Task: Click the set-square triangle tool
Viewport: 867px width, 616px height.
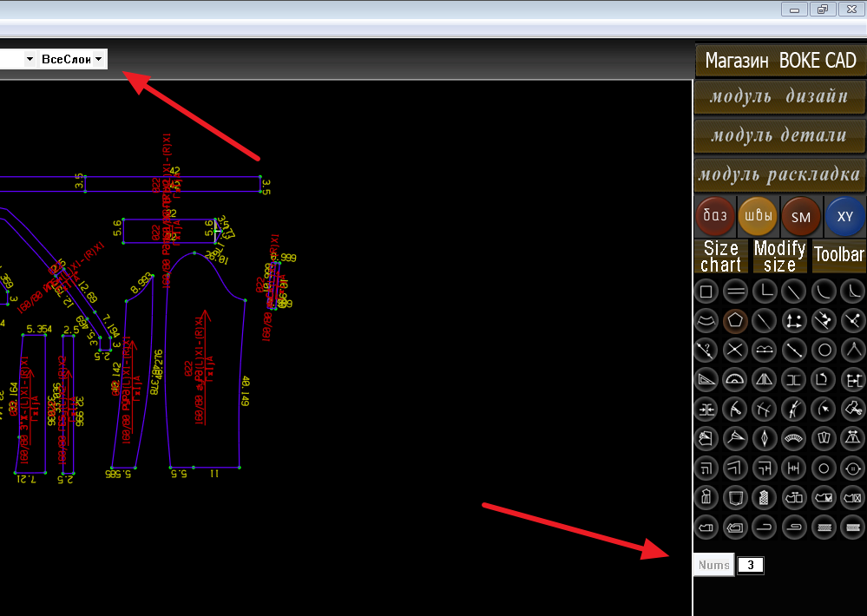Action: (x=706, y=380)
